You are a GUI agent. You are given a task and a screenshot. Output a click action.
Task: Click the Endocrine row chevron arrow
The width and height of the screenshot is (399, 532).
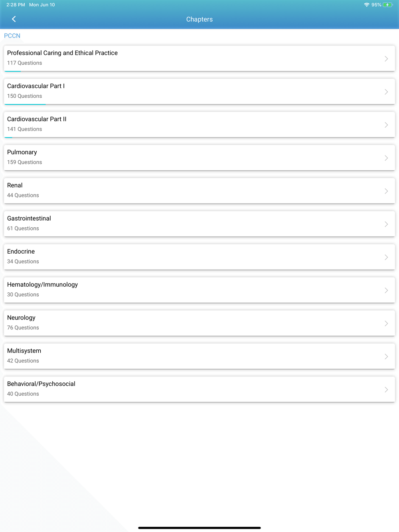point(386,257)
